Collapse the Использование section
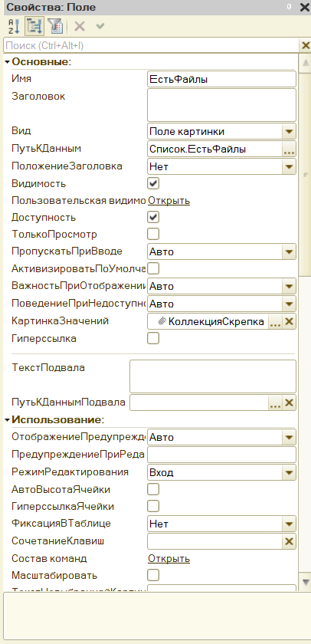Screen dimensions: 311x644 click(8, 420)
